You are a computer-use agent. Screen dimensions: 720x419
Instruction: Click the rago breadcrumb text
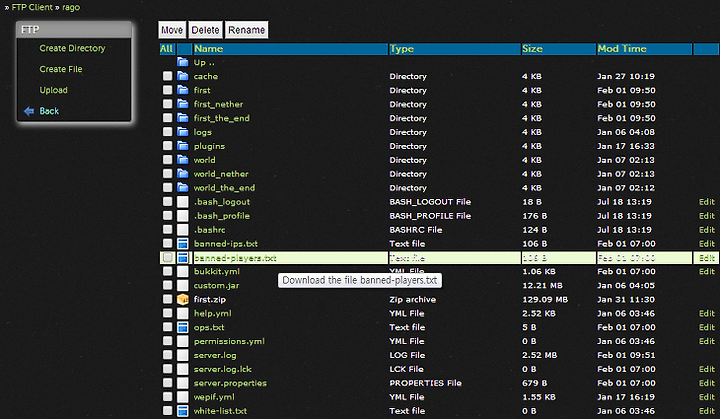71,7
